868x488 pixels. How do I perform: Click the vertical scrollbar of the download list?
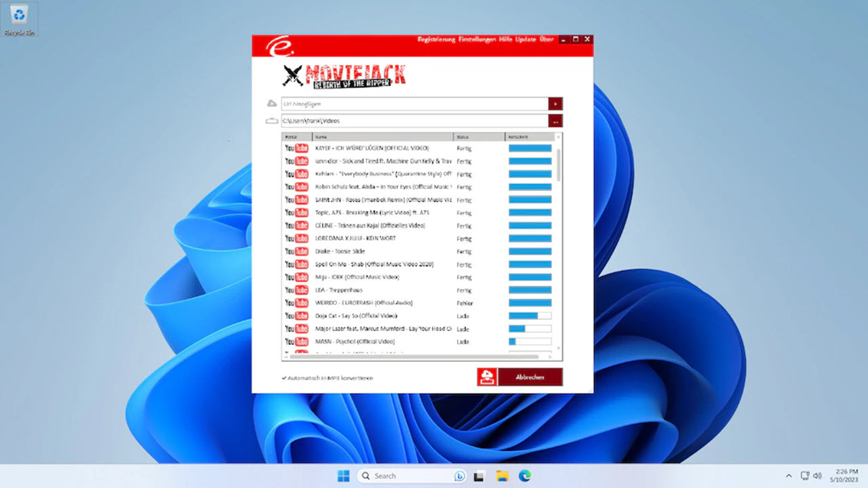coord(559,165)
